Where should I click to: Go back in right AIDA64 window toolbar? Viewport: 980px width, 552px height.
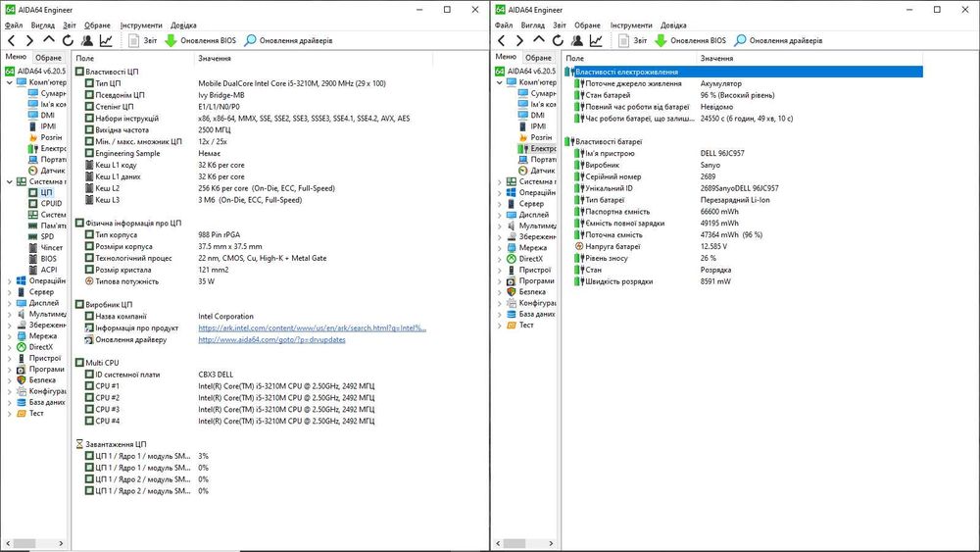(501, 40)
